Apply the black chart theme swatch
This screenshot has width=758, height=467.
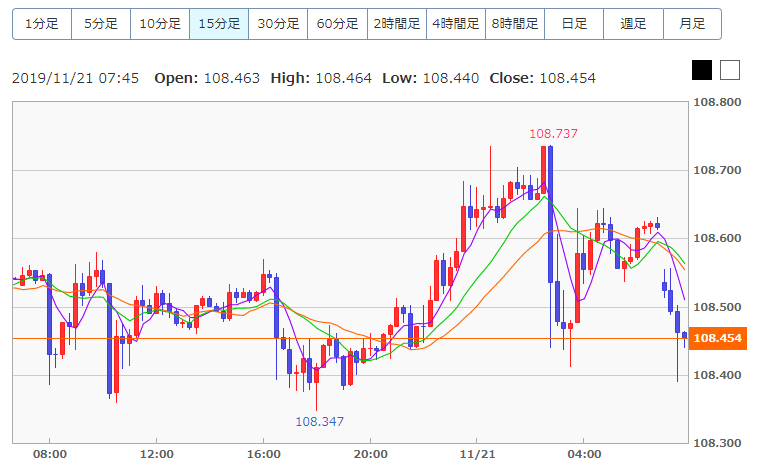(x=702, y=70)
